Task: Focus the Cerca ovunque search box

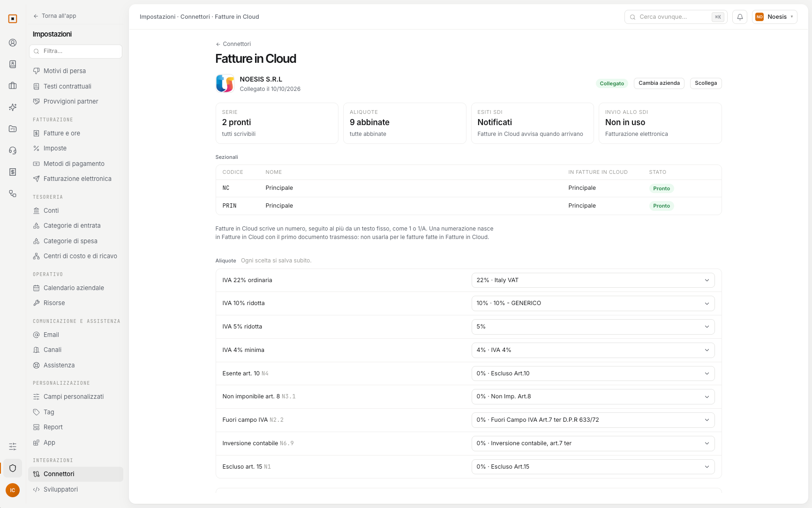Action: click(x=676, y=17)
